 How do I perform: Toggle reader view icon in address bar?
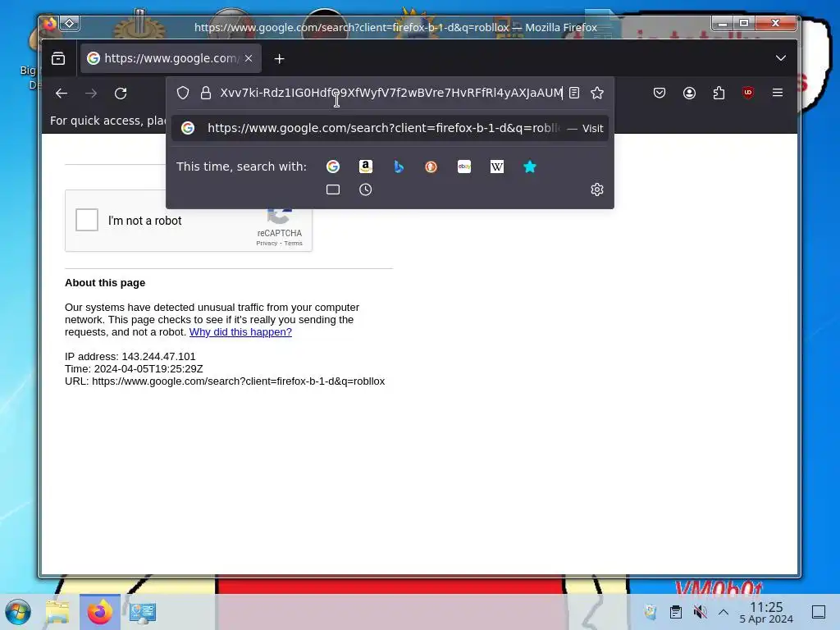pyautogui.click(x=574, y=93)
